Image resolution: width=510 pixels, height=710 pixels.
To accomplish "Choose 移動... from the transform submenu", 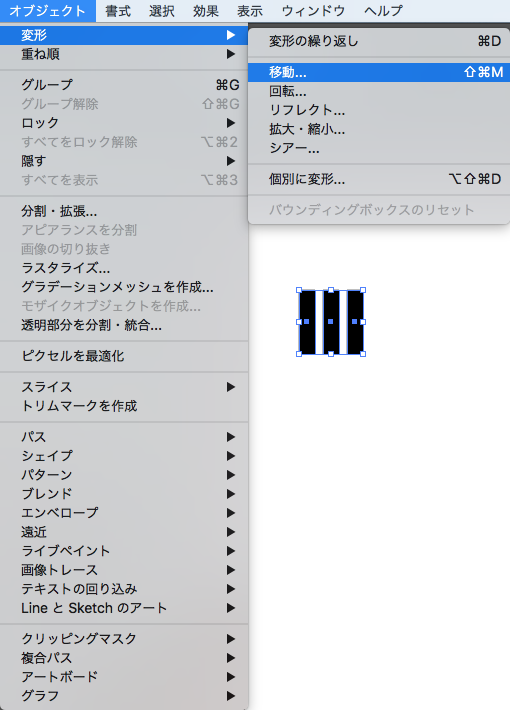I will tap(379, 72).
